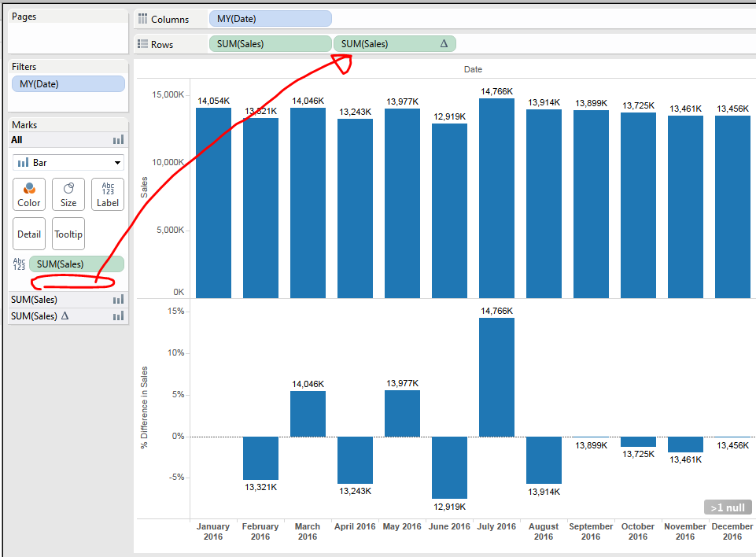The image size is (756, 557).
Task: Click the September 2016 axis label
Action: coord(591,532)
